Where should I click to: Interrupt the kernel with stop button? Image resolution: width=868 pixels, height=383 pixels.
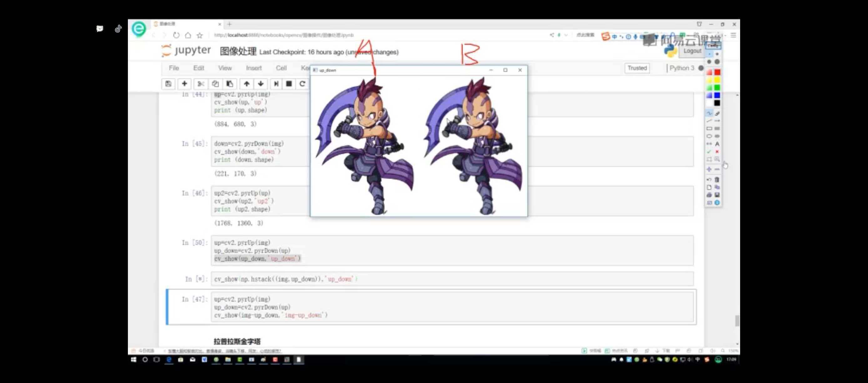289,84
